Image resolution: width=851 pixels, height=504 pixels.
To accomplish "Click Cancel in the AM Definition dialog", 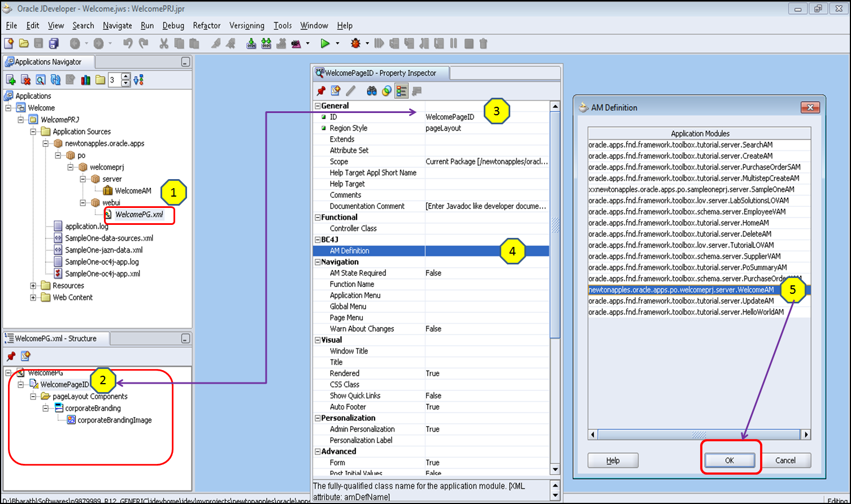I will tap(785, 460).
